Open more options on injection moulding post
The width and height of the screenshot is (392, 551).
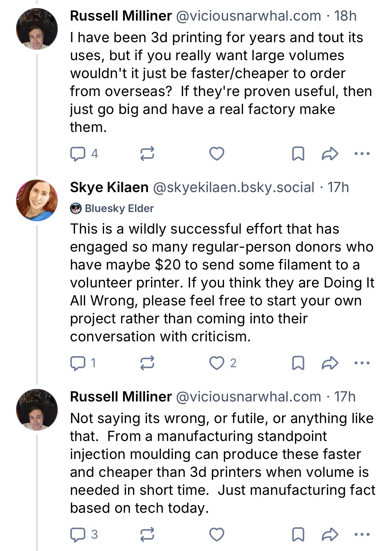362,534
